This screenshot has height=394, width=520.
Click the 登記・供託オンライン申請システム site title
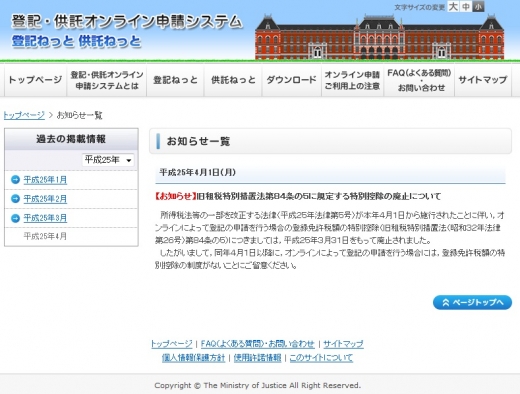pos(127,22)
